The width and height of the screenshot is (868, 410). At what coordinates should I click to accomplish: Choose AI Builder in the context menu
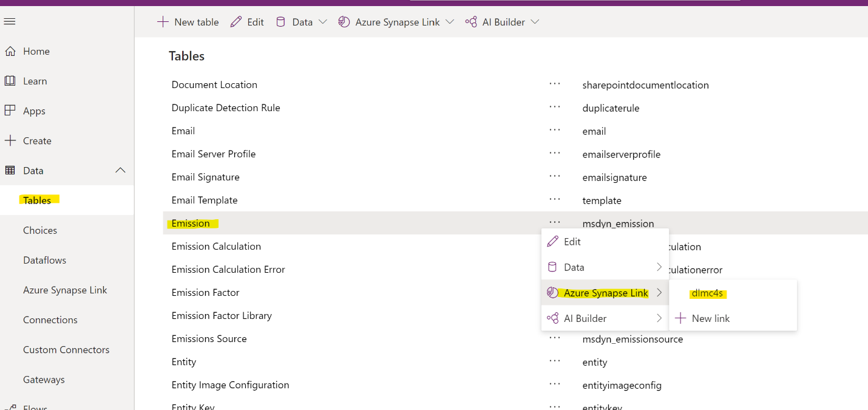coord(605,318)
